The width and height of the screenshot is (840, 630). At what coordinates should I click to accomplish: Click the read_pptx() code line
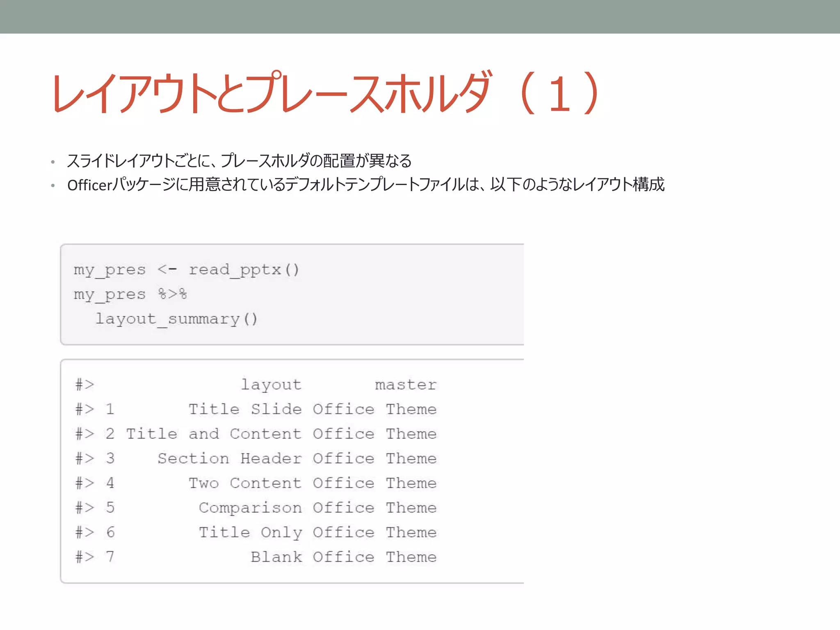187,270
